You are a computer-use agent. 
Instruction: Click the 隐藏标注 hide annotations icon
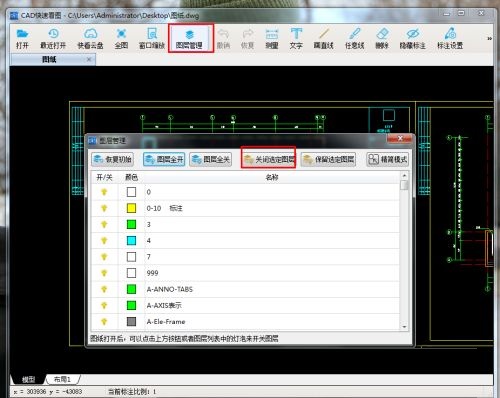[413, 38]
